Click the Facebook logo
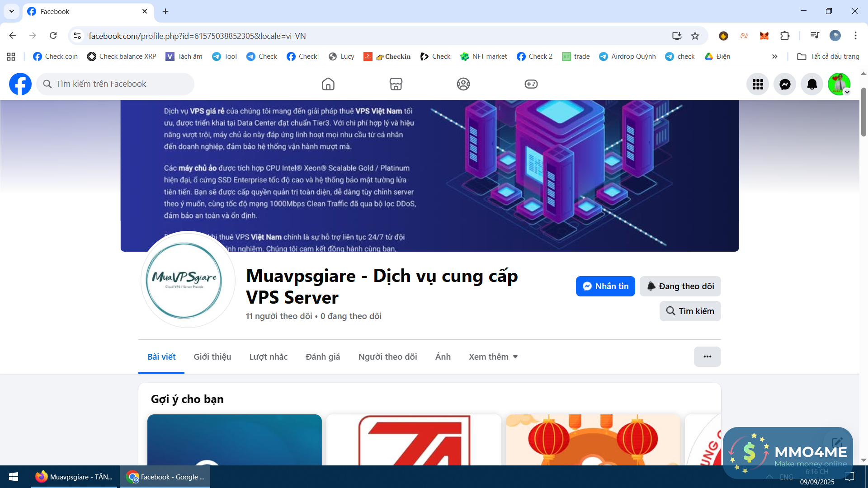This screenshot has width=868, height=488. 20,84
